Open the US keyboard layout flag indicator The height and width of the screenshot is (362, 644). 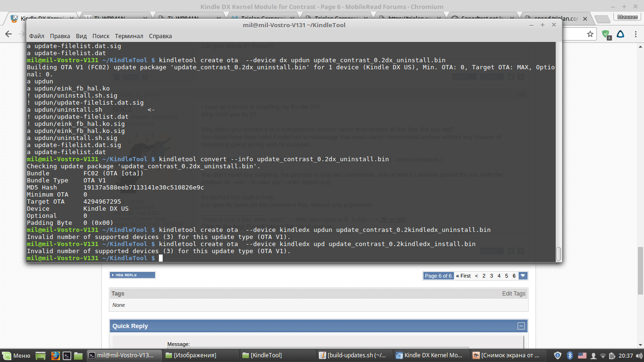(582, 355)
